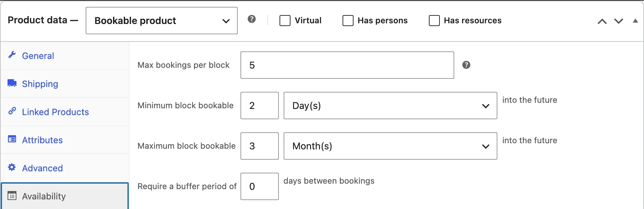The image size is (644, 209).
Task: Click the Has persons label text
Action: coord(383,21)
